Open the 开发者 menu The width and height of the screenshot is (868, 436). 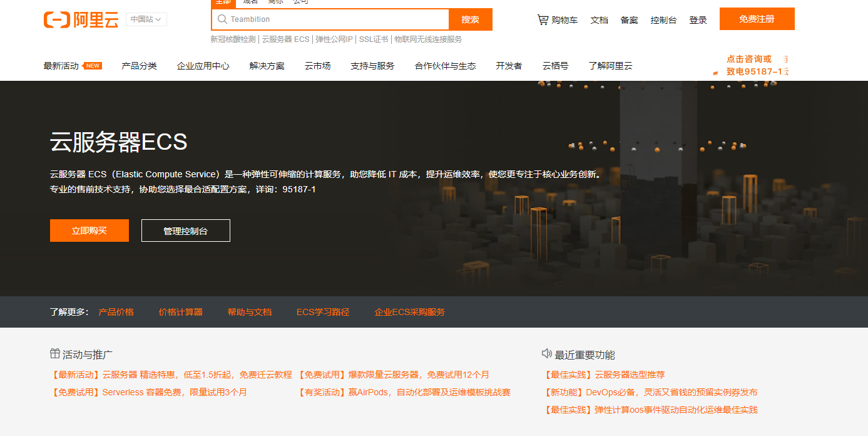[x=509, y=66]
